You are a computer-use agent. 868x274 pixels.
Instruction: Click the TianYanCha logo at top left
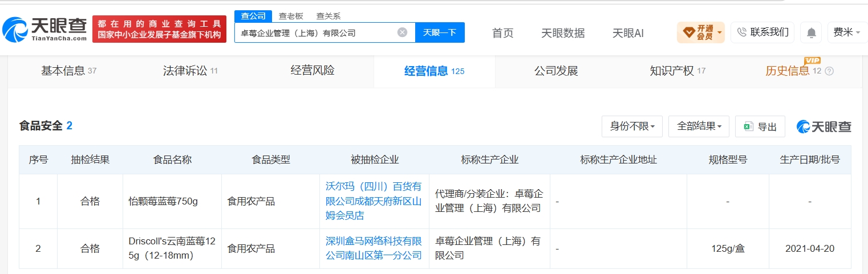point(45,29)
